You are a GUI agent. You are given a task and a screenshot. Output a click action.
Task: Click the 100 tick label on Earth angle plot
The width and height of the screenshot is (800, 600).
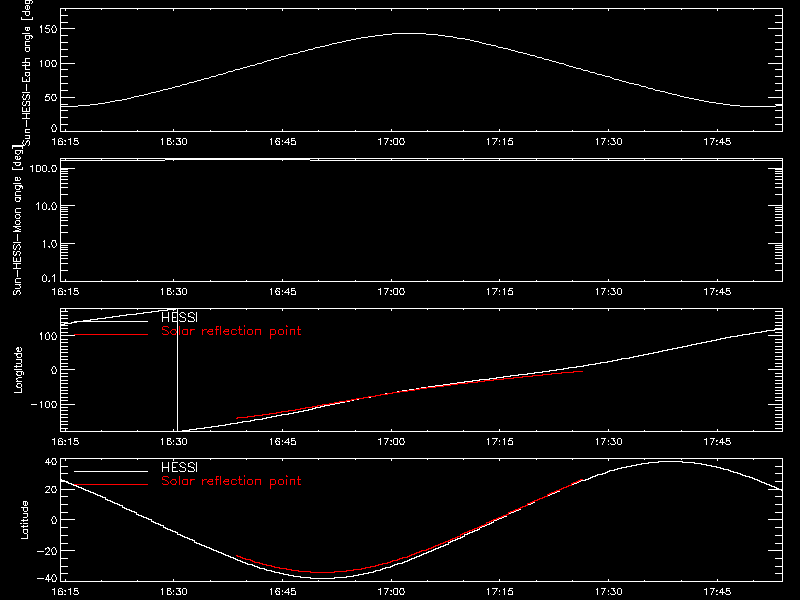48,63
